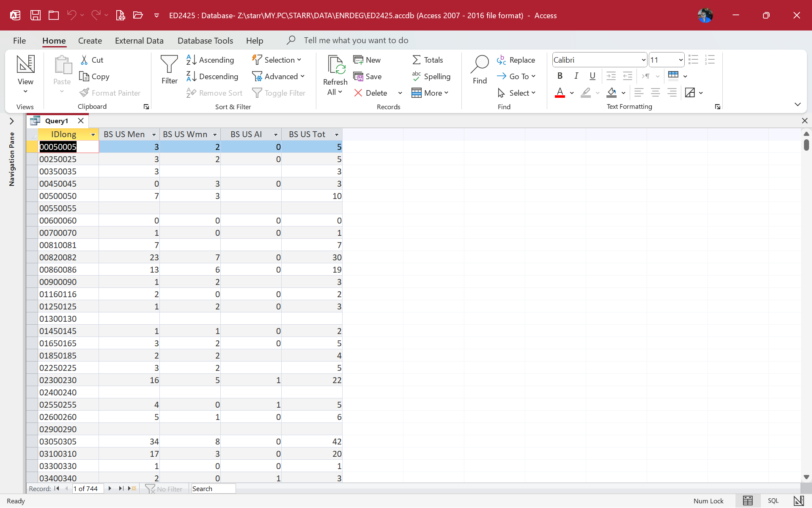Open the Database Tools tab
Screen dimensions: 812x508
205,41
